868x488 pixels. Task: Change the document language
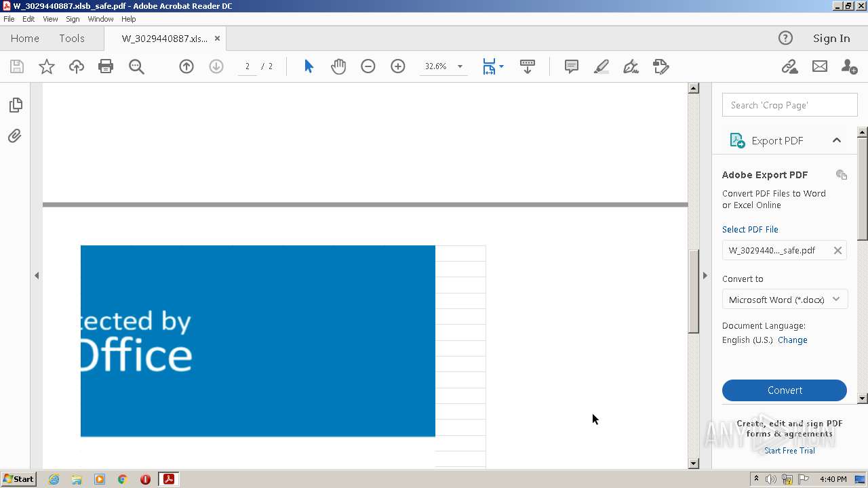[793, 340]
